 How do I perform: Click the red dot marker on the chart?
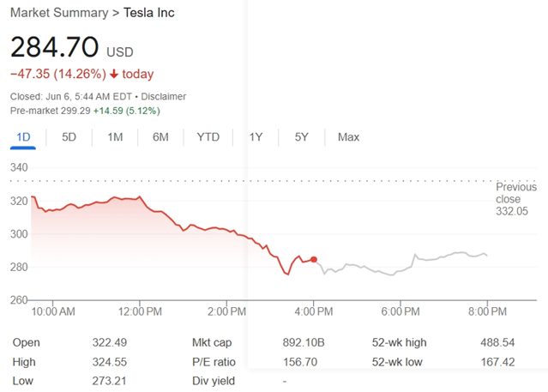tap(314, 259)
